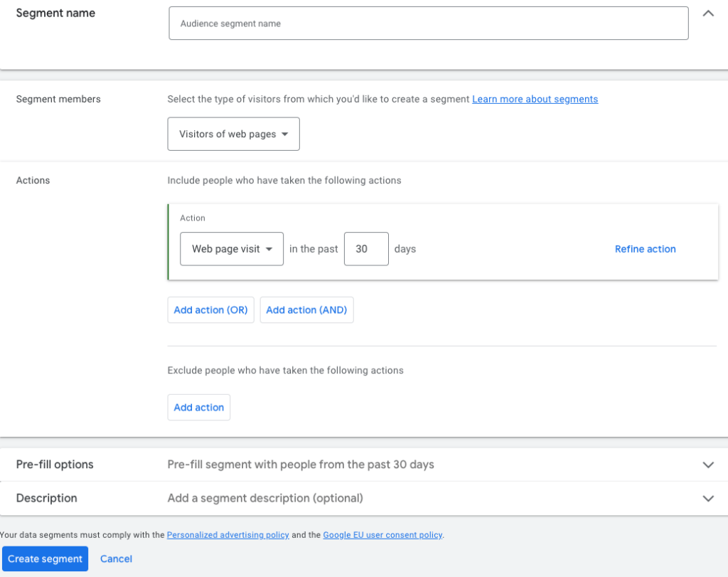Click the Create segment button
Image resolution: width=728 pixels, height=577 pixels.
pyautogui.click(x=45, y=559)
